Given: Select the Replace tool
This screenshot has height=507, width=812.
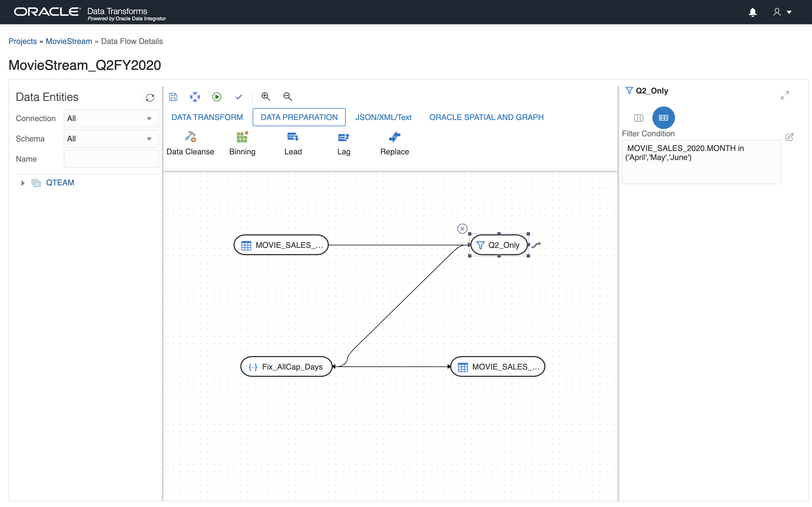Looking at the screenshot, I should [394, 143].
